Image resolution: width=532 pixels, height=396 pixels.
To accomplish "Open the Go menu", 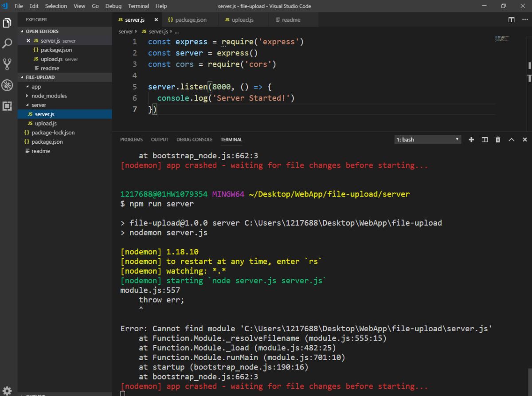I will click(95, 6).
